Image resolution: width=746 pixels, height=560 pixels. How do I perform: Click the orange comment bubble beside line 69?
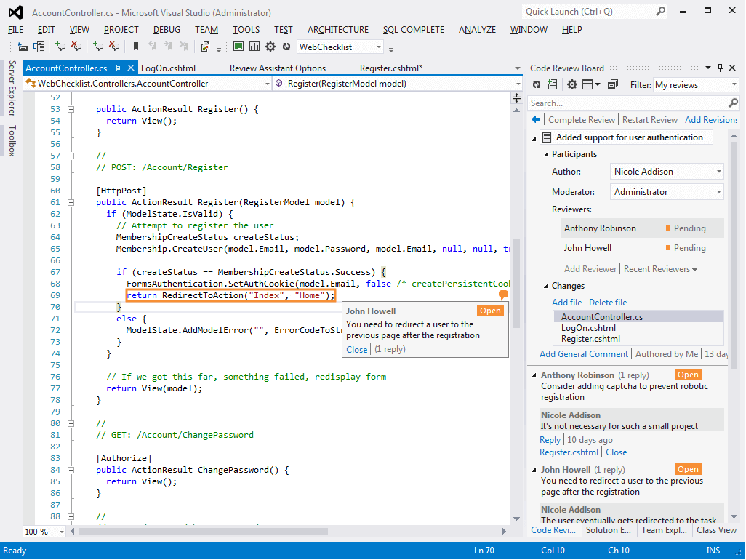(x=503, y=295)
